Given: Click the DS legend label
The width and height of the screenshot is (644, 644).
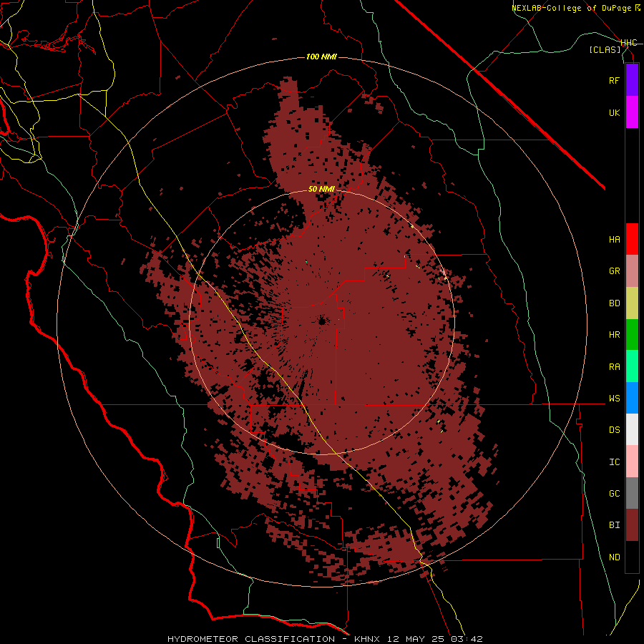Looking at the screenshot, I should coord(614,430).
